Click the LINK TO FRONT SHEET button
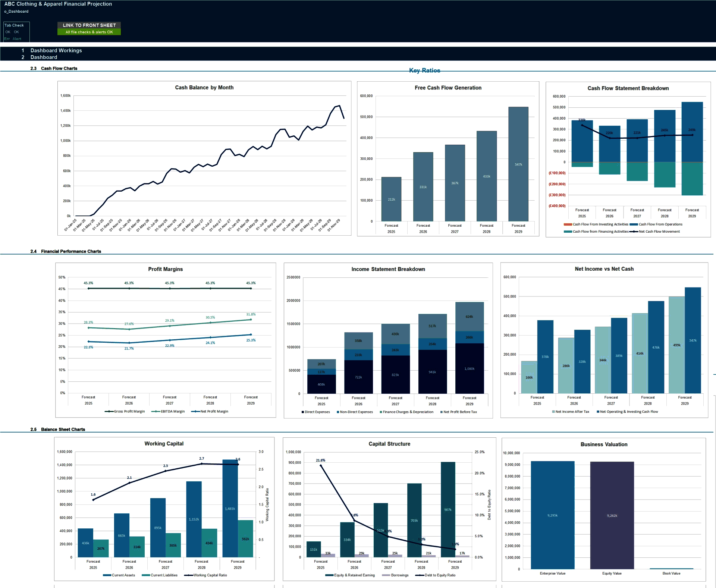 click(x=89, y=25)
